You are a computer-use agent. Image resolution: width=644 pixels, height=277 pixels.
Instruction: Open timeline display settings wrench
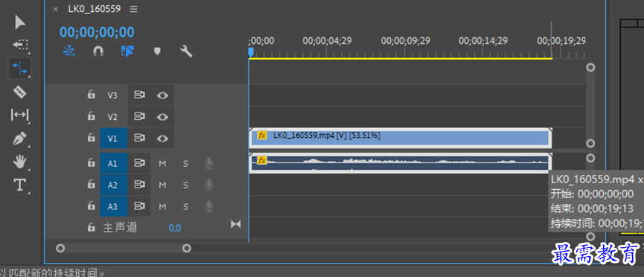tap(186, 51)
